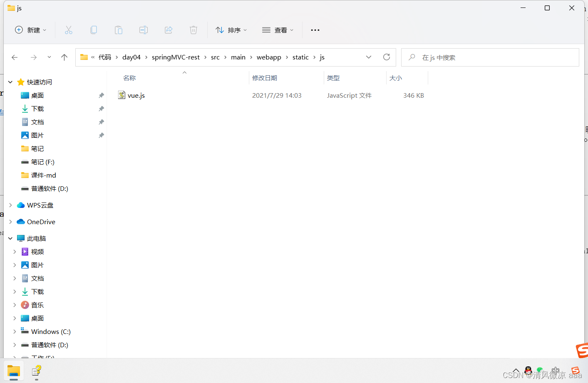Open the notepad help app in taskbar

pos(37,371)
